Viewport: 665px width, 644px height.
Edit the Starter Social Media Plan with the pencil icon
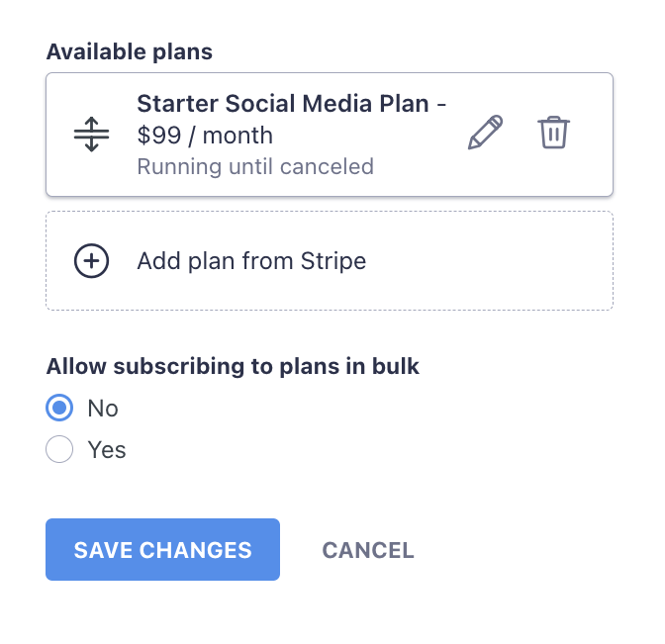[485, 133]
